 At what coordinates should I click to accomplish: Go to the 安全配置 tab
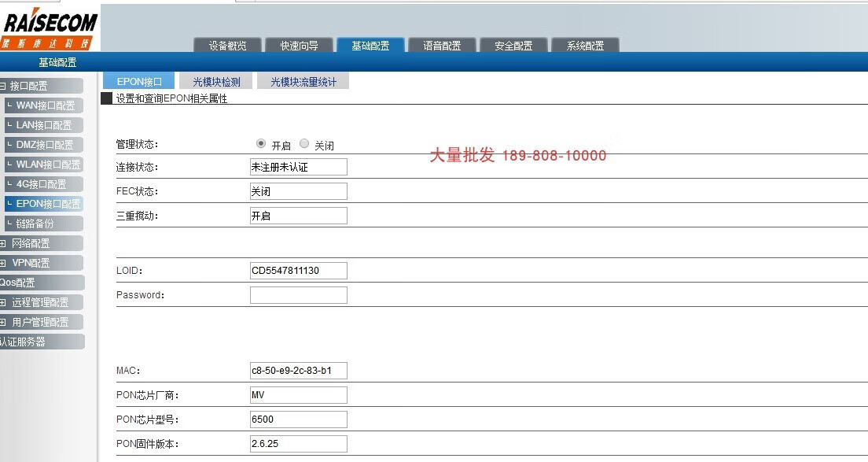click(x=513, y=46)
